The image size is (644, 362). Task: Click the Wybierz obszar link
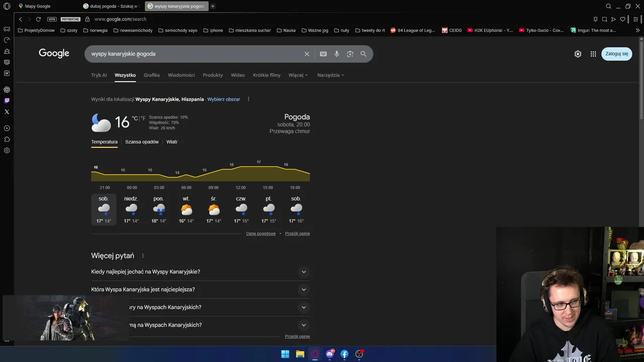(223, 100)
